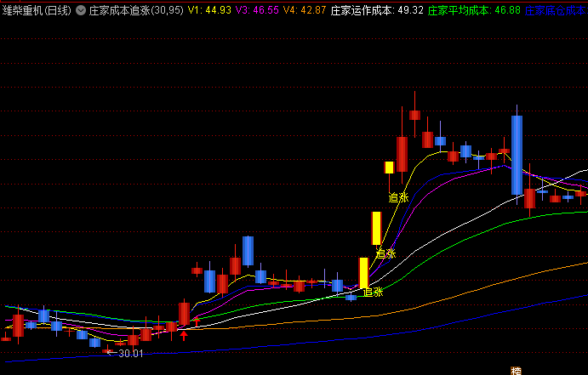Click the yellow V1: 44.93 readout
The image size is (588, 375).
pos(209,10)
